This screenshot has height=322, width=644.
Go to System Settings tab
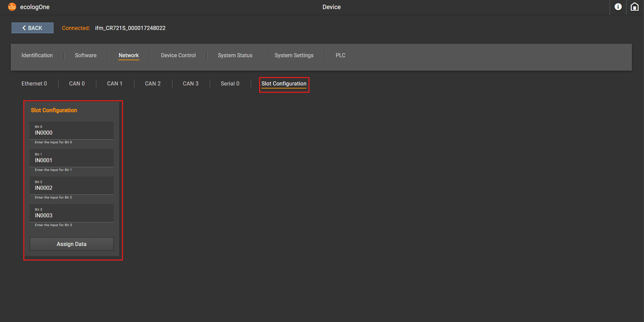(294, 56)
